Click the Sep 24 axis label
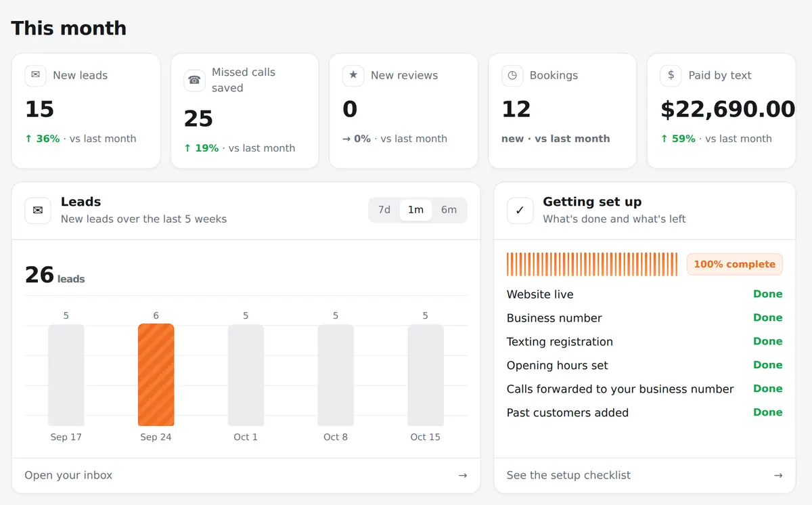Image resolution: width=812 pixels, height=505 pixels. pos(156,437)
